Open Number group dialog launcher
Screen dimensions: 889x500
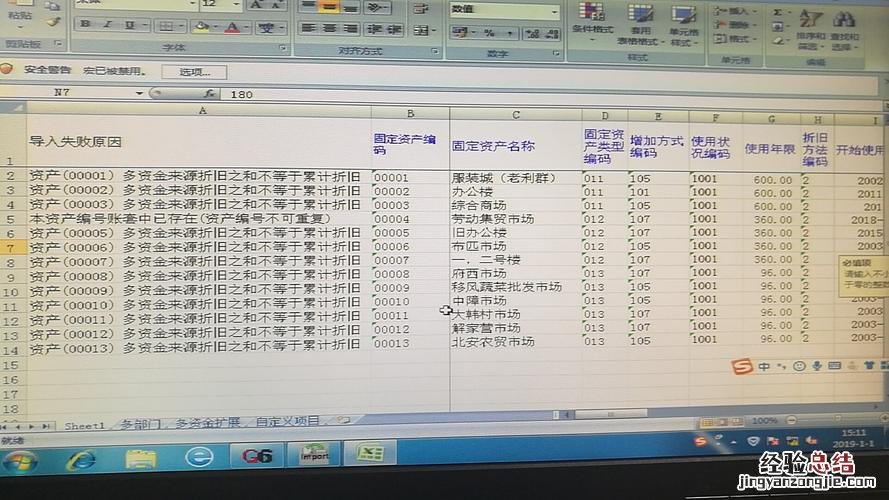coord(556,54)
